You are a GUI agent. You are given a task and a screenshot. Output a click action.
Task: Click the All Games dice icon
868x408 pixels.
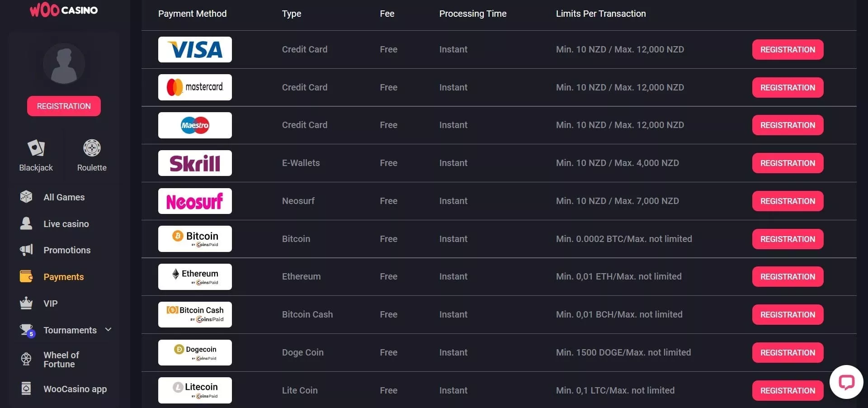(x=26, y=197)
